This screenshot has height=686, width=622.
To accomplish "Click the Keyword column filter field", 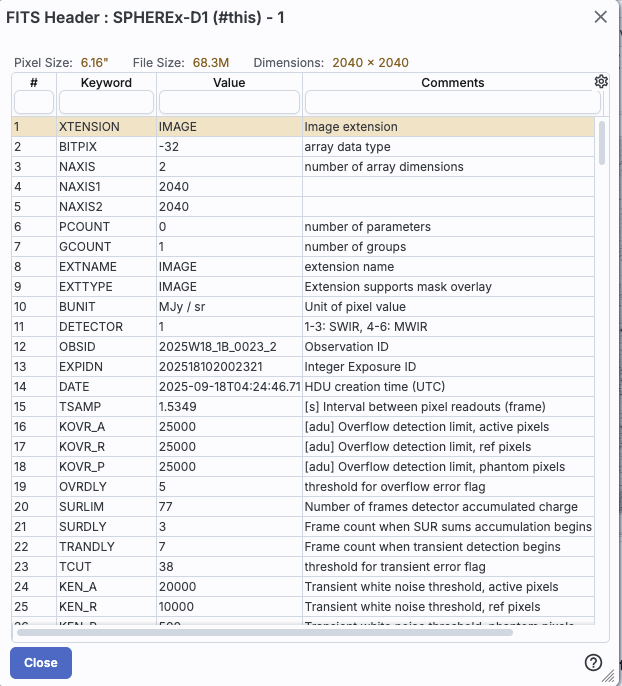I will point(106,102).
